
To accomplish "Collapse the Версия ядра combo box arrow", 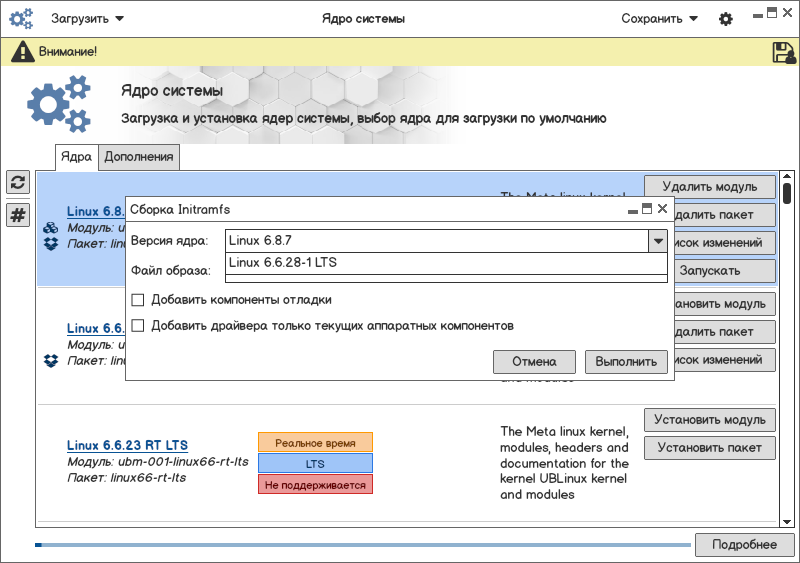I will click(x=657, y=240).
